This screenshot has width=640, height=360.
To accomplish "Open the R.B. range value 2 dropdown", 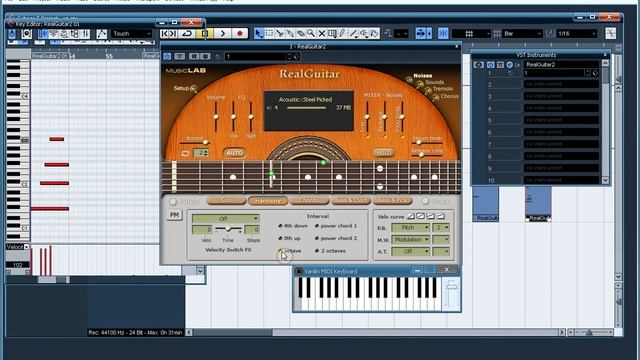I will tap(441, 227).
